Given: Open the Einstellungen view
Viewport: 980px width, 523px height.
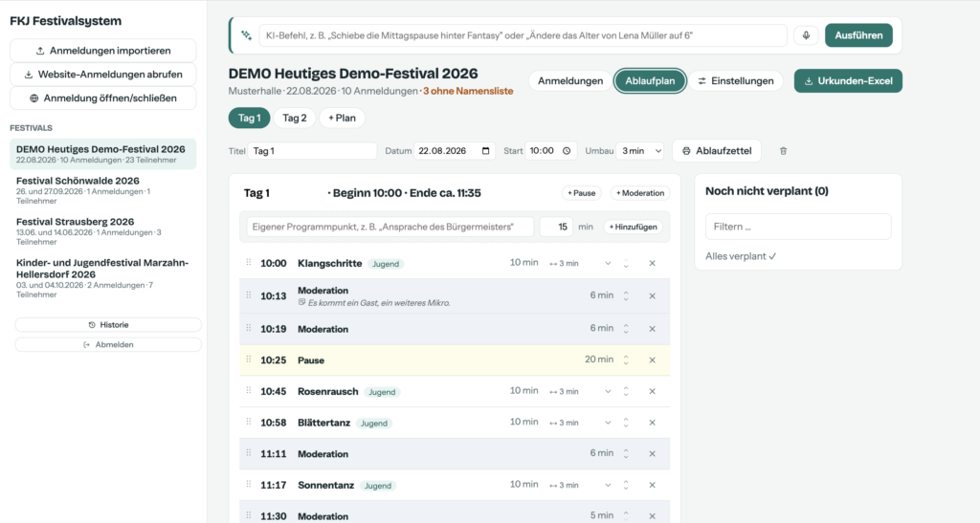Looking at the screenshot, I should tap(736, 81).
